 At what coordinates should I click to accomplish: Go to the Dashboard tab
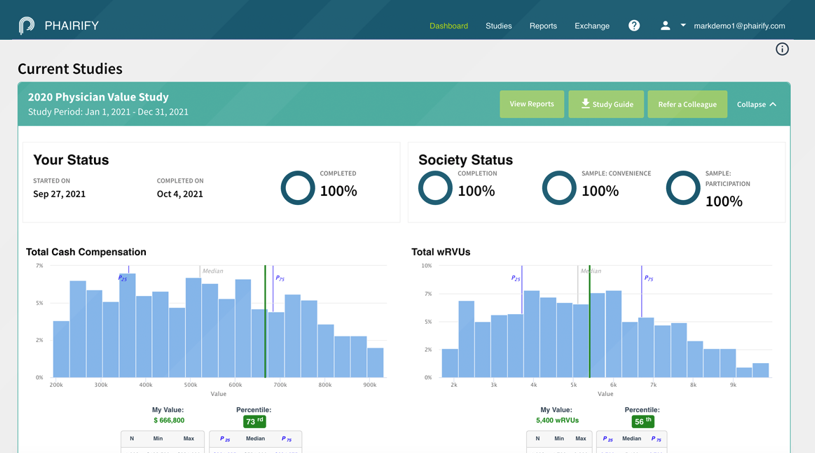click(448, 26)
